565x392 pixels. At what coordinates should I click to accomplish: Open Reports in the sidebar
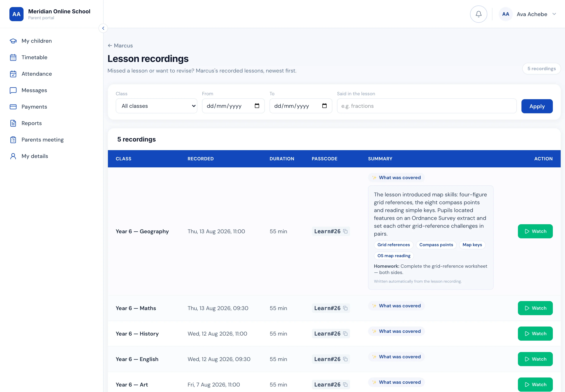click(x=31, y=123)
